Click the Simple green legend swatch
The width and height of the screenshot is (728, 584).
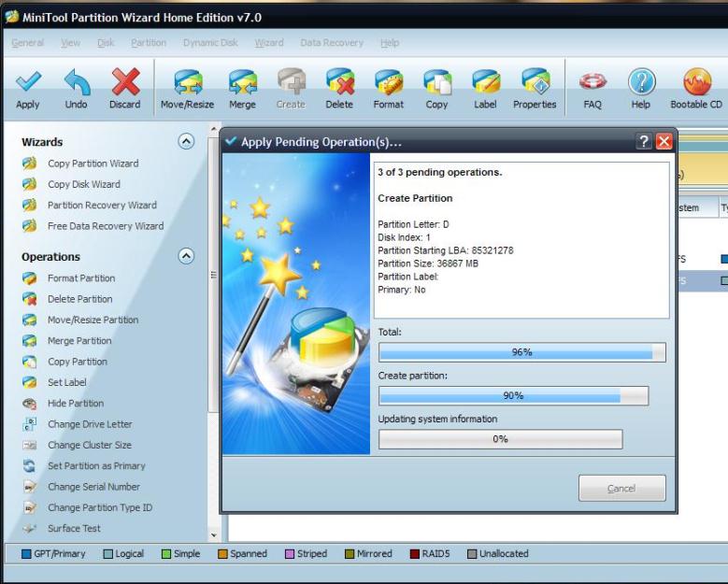coord(166,554)
